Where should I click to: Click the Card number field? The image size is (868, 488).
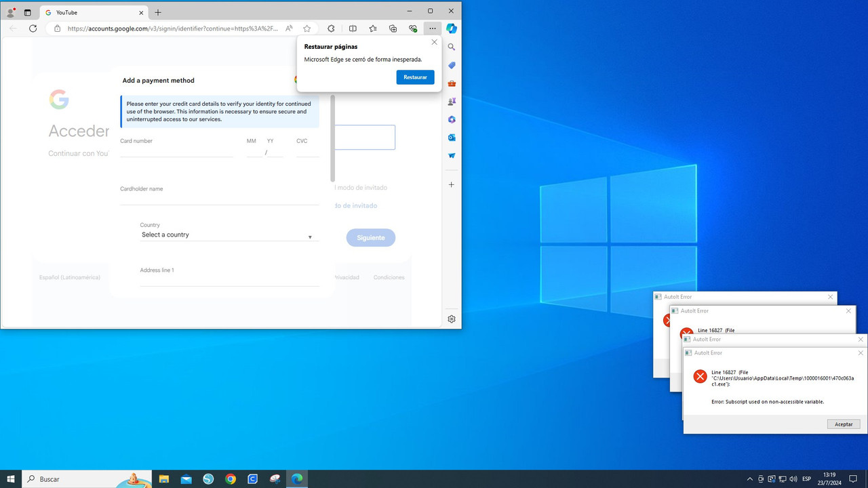pos(176,150)
